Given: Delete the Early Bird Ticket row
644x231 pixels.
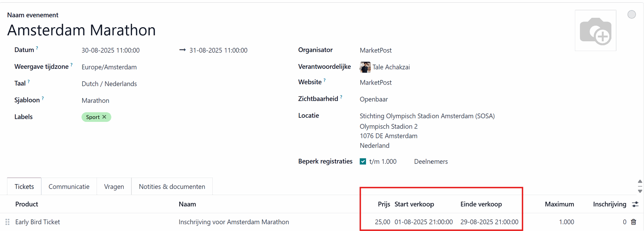Looking at the screenshot, I should point(633,222).
